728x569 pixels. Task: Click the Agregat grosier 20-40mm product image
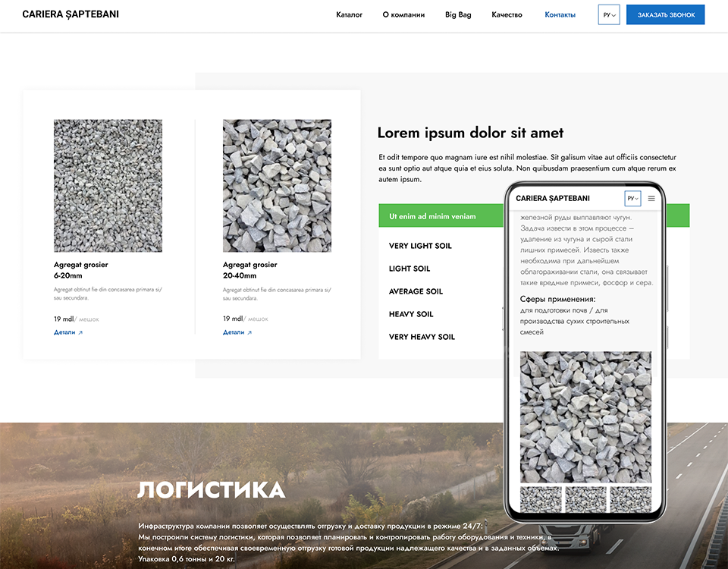pos(277,186)
